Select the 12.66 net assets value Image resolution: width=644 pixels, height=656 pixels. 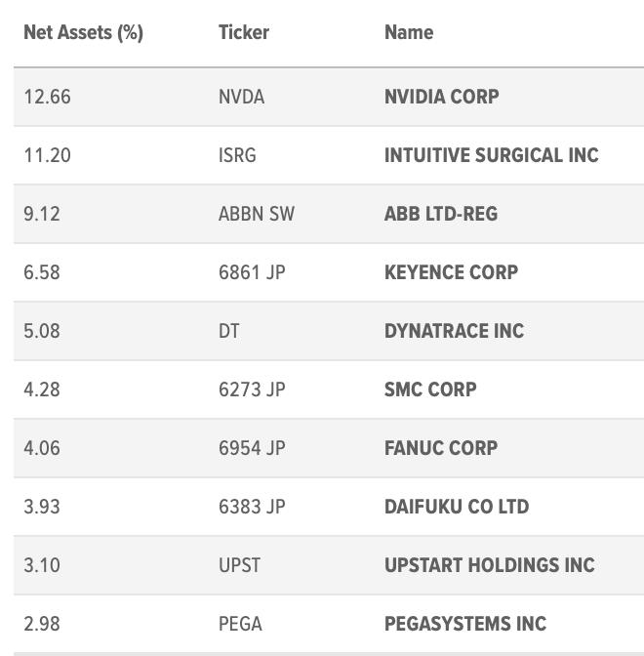click(x=47, y=97)
